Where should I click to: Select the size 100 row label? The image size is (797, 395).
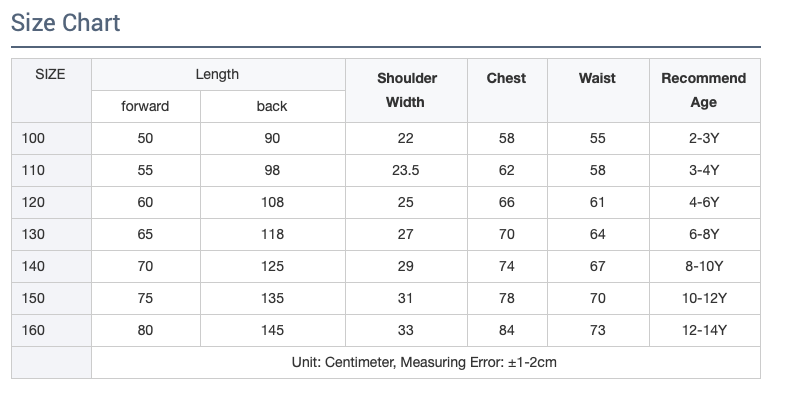pos(51,139)
